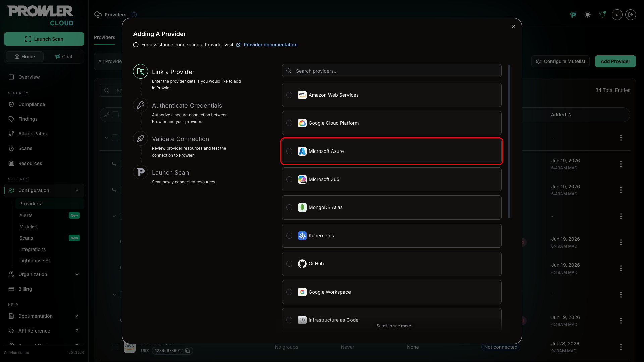644x362 pixels.
Task: Toggle the light theme sun icon
Action: [588, 15]
